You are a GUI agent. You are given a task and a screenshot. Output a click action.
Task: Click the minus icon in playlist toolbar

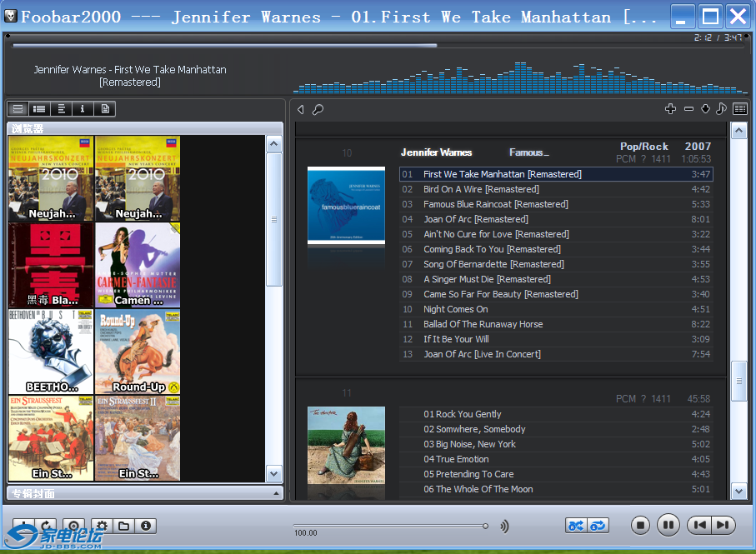coord(688,109)
